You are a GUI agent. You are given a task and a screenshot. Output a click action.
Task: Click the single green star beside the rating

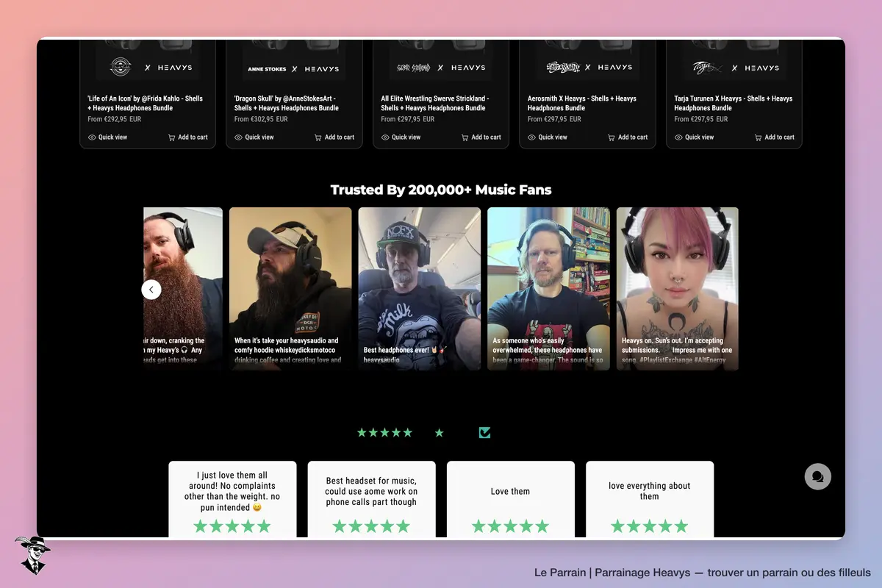click(440, 433)
